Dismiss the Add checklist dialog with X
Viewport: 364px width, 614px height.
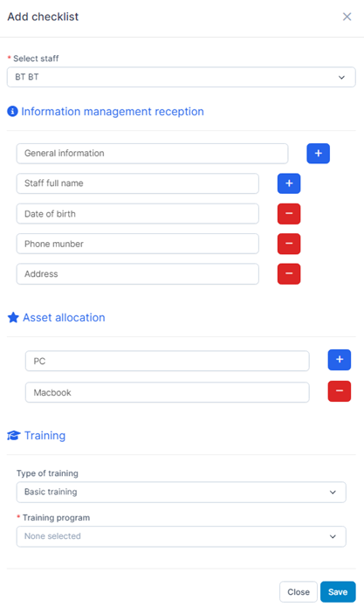347,17
